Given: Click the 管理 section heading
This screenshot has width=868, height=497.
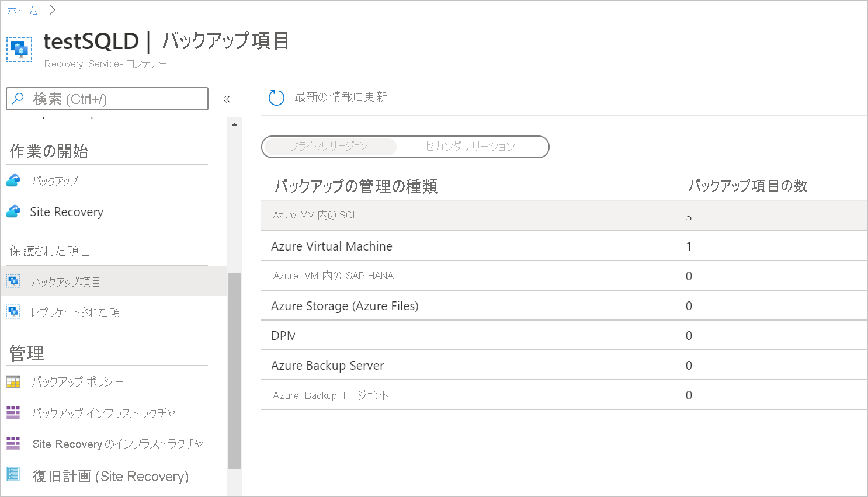Looking at the screenshot, I should click(x=26, y=353).
